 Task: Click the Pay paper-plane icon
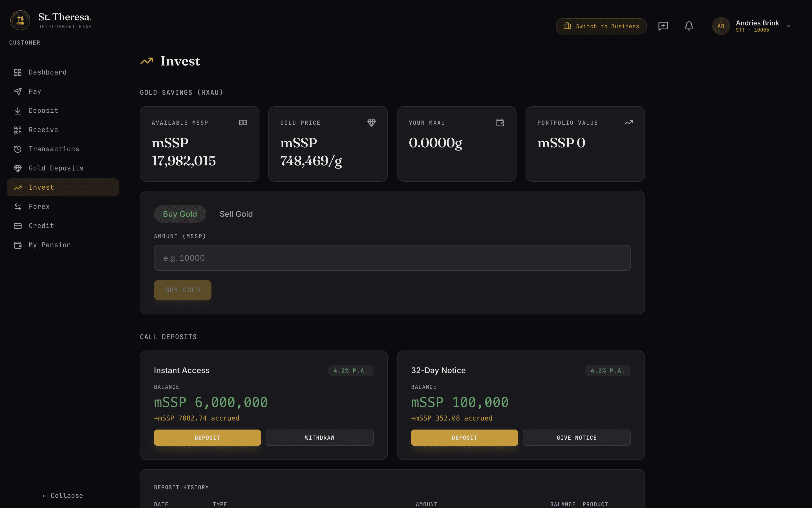pos(18,92)
